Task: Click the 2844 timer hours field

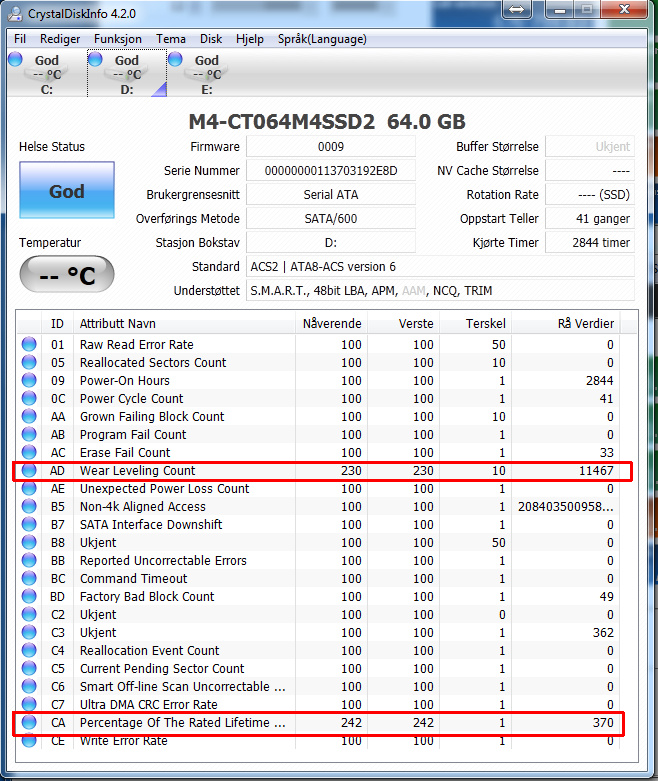Action: pyautogui.click(x=590, y=243)
